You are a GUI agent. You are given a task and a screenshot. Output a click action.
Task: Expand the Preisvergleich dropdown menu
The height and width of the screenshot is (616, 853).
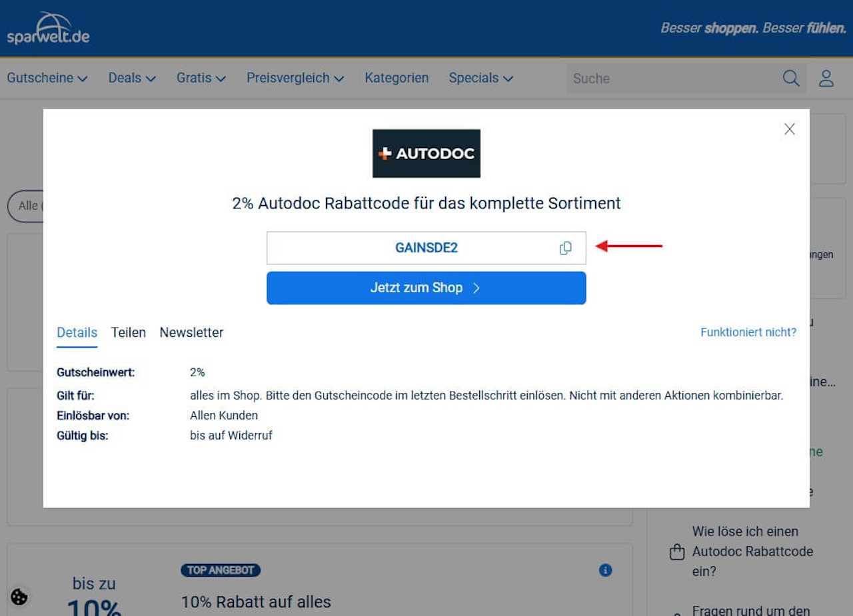pyautogui.click(x=295, y=78)
